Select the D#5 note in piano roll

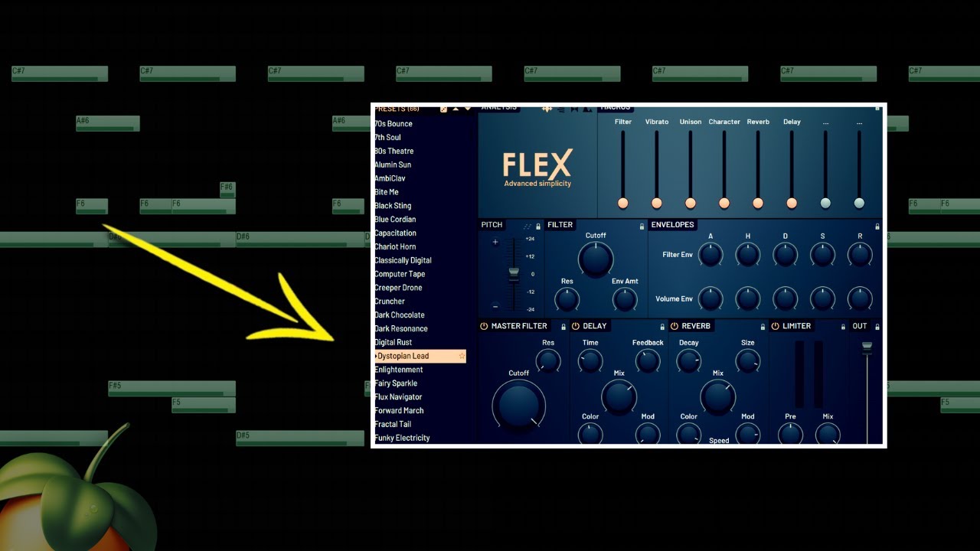click(300, 438)
